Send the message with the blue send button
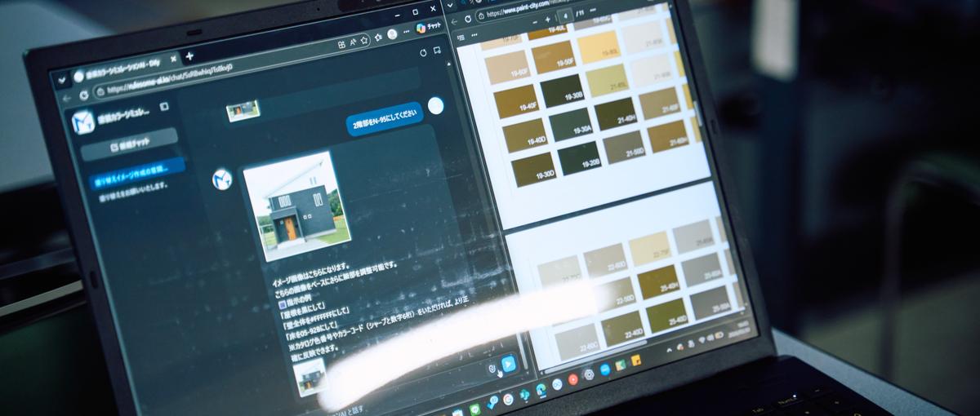The height and width of the screenshot is (416, 980). [x=509, y=364]
